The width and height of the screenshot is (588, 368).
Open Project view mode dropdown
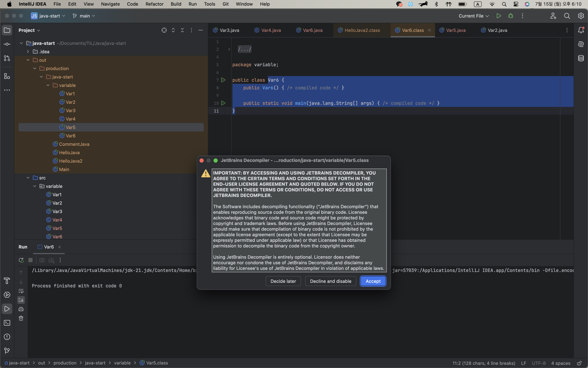[29, 30]
